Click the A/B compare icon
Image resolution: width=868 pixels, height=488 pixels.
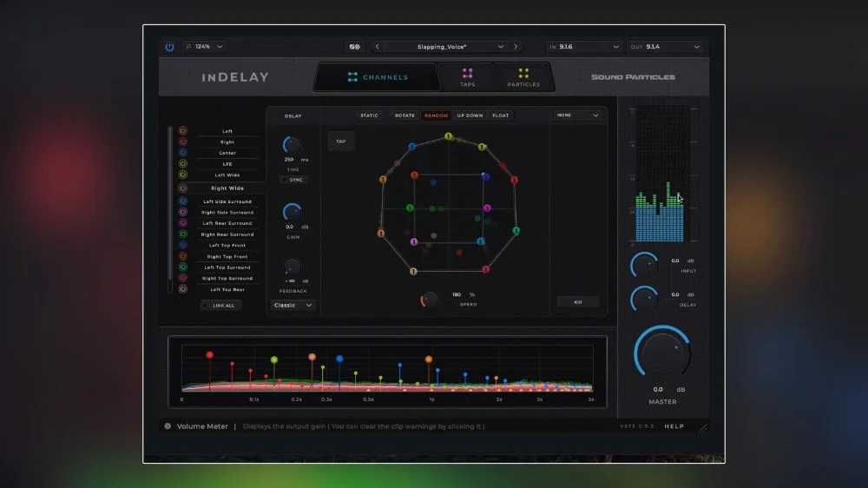tap(355, 47)
